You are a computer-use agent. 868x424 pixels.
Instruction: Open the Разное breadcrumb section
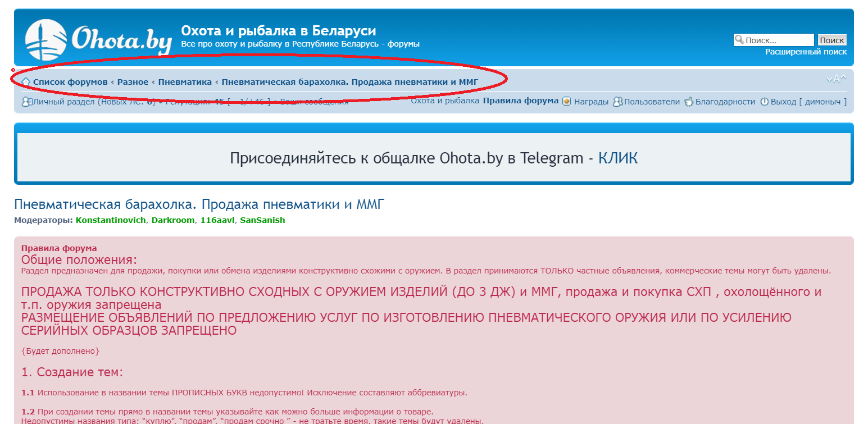click(x=133, y=82)
